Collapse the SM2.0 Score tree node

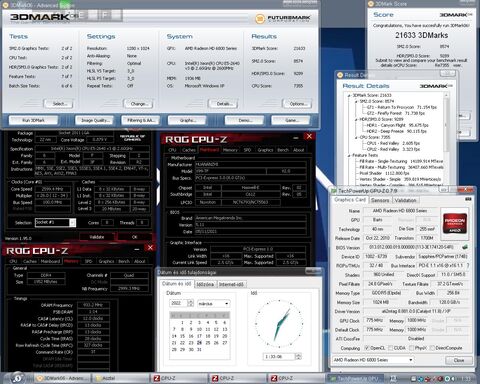tap(356, 101)
